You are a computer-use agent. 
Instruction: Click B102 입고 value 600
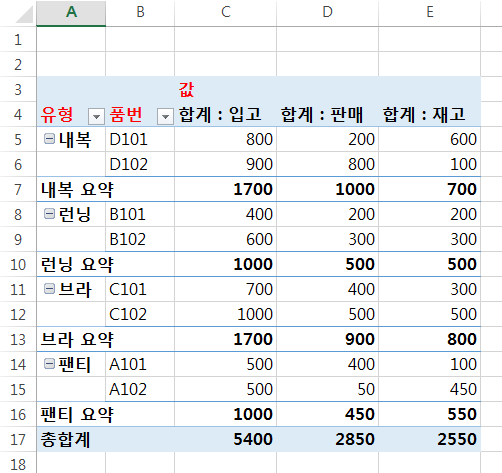[259, 239]
